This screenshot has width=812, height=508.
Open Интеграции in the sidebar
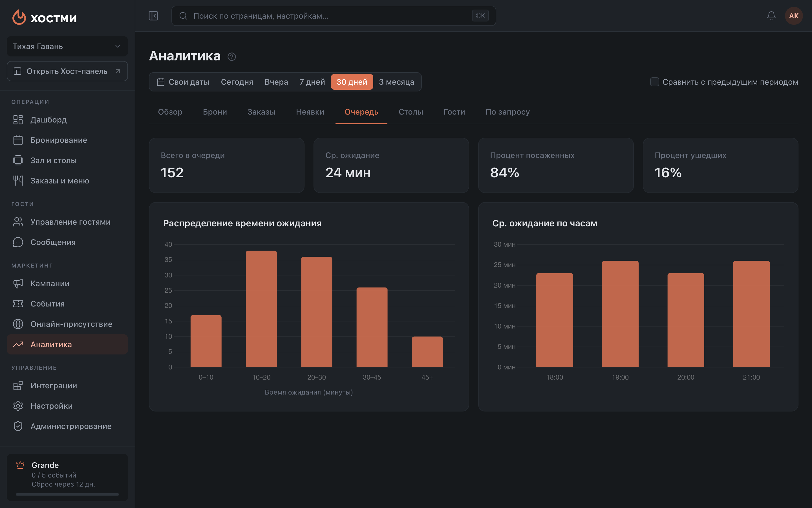coord(67,385)
